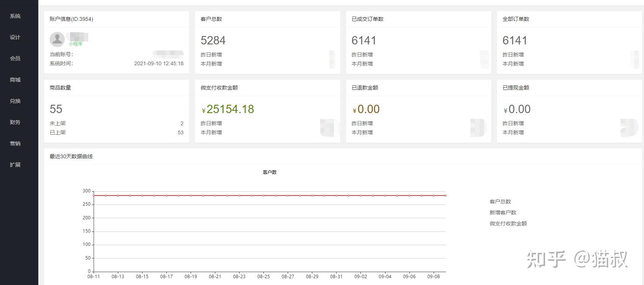Go to 商城 in the sidebar
The width and height of the screenshot is (644, 285).
click(x=15, y=80)
